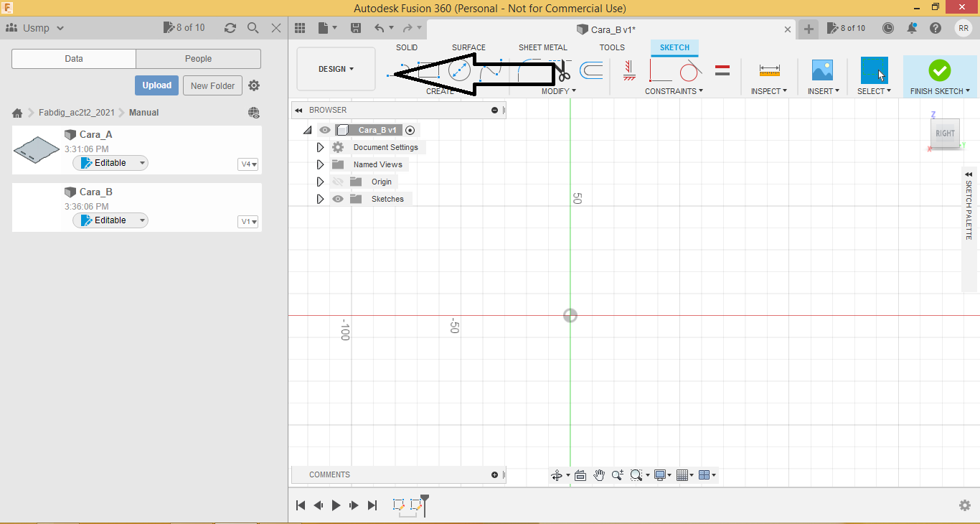The width and height of the screenshot is (980, 524).
Task: Apply the Tangent constraint
Action: 690,70
